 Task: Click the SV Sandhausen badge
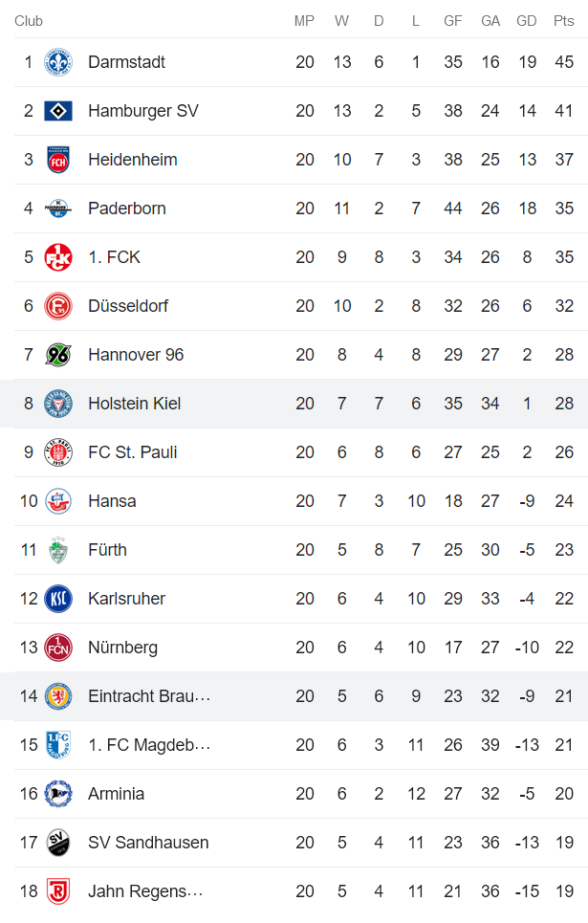coord(58,843)
